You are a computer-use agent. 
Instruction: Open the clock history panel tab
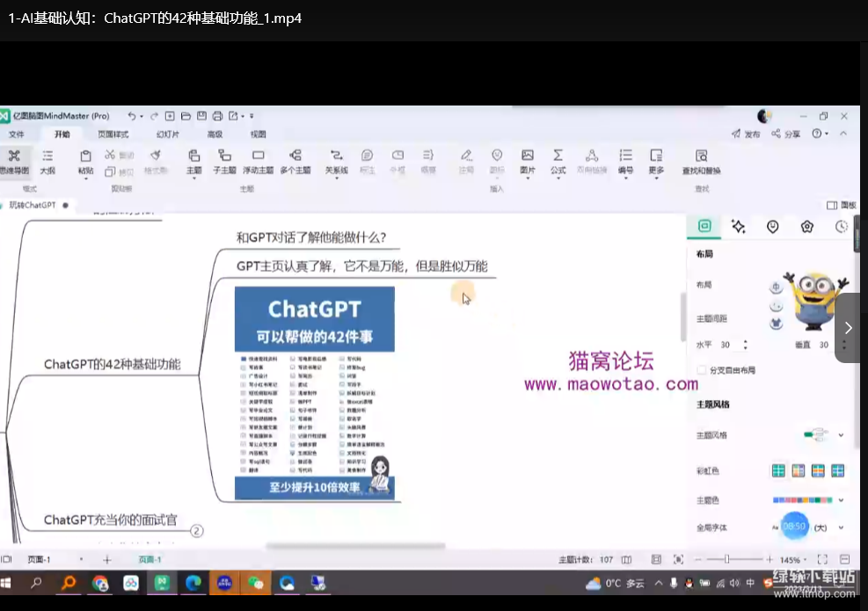[x=842, y=226]
